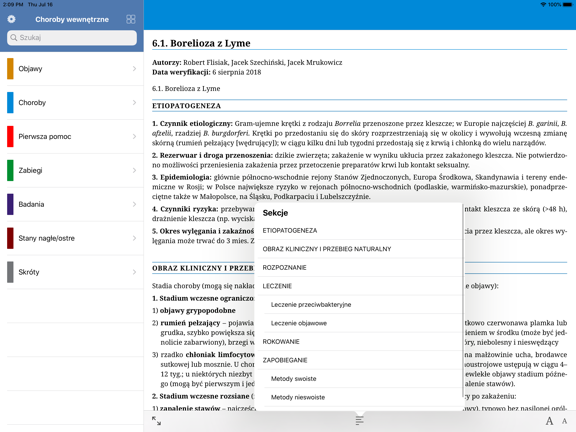Image resolution: width=576 pixels, height=432 pixels.
Task: Click the Epidemiologia paragraph label
Action: pos(182,177)
